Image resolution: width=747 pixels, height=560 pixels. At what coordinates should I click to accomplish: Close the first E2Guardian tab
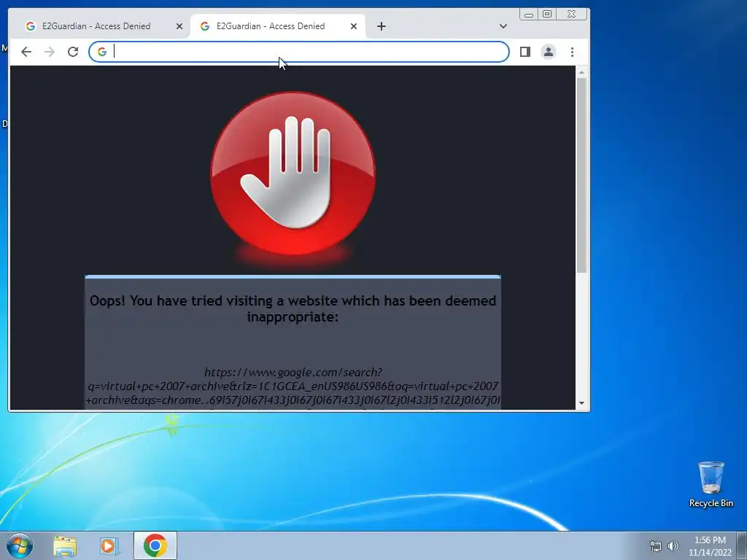tap(179, 26)
